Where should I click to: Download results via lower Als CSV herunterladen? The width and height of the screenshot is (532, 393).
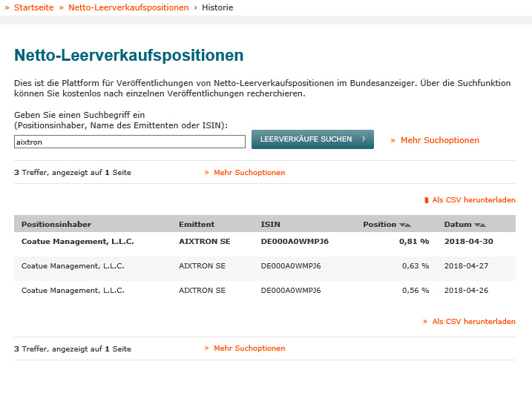click(473, 322)
